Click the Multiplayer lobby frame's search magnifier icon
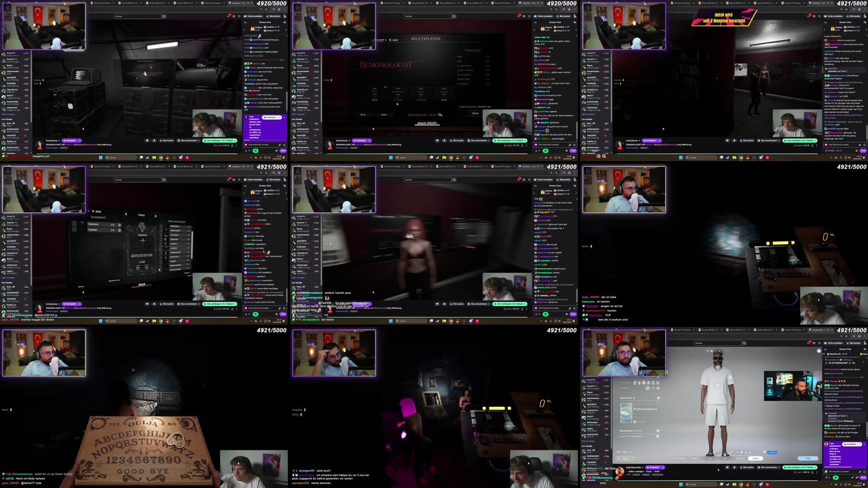The width and height of the screenshot is (868, 488). (x=454, y=16)
